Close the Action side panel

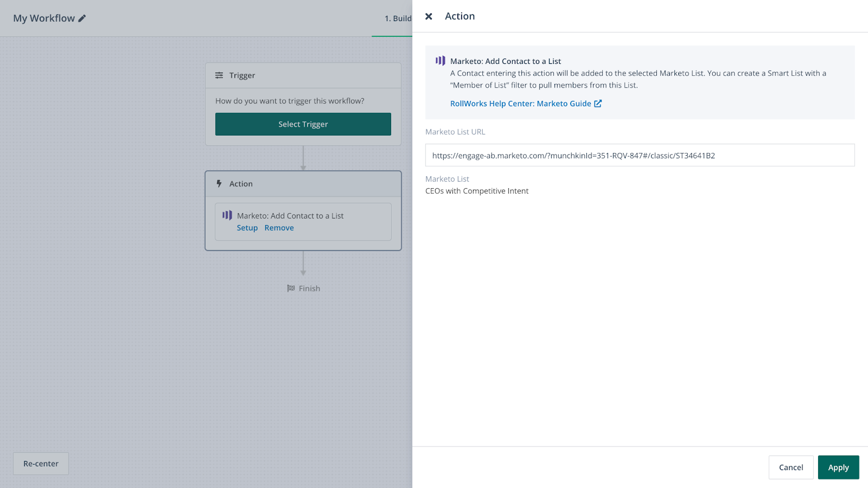click(x=429, y=16)
